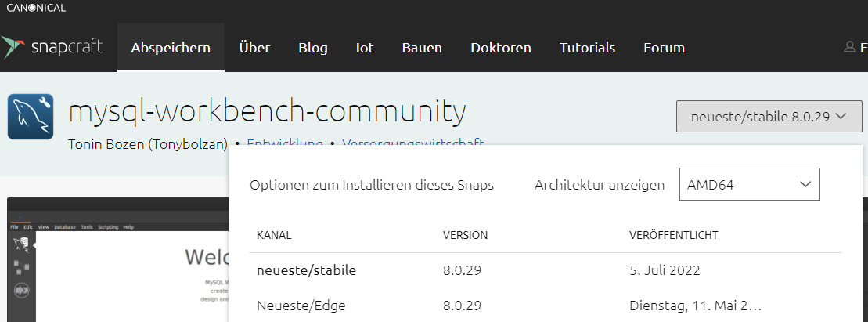Viewport: 868px width, 322px height.
Task: Click the chevron inside the AMD64 selector
Action: tap(805, 185)
